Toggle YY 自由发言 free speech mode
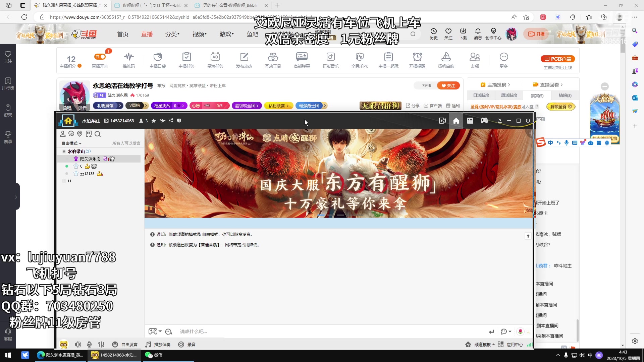 [125, 345]
